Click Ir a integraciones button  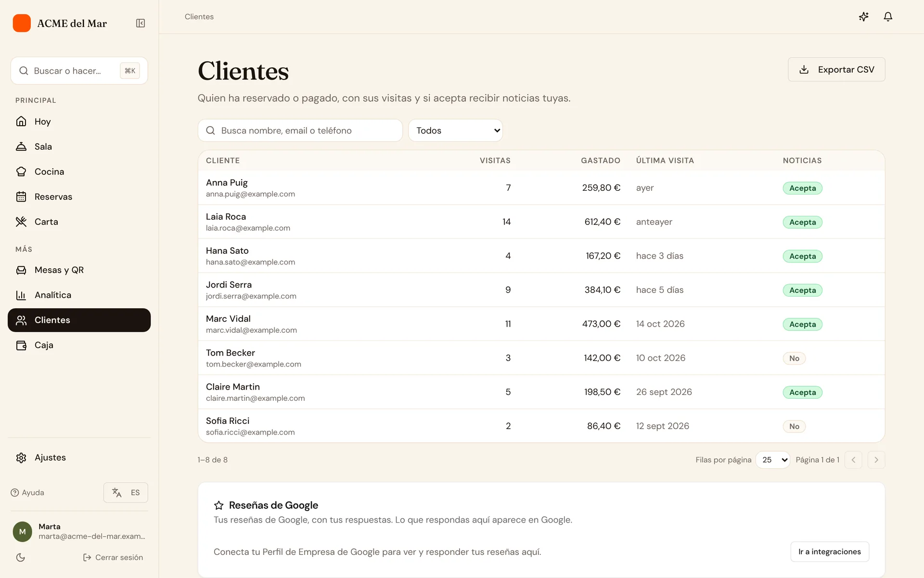click(x=830, y=552)
